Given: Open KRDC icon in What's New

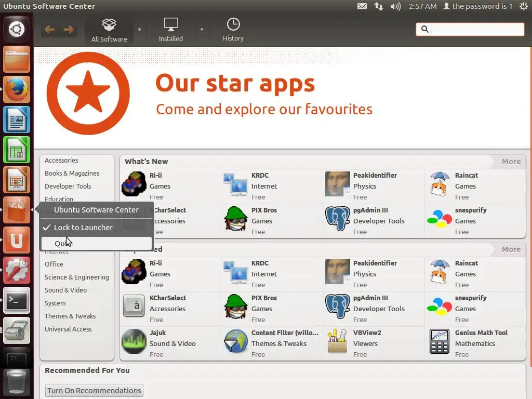Looking at the screenshot, I should coord(236,184).
